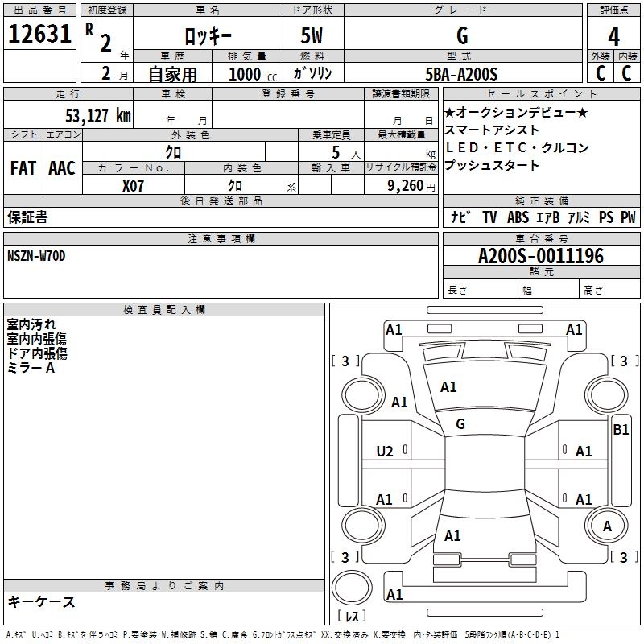Click interior grade C under 内装

tap(626, 73)
